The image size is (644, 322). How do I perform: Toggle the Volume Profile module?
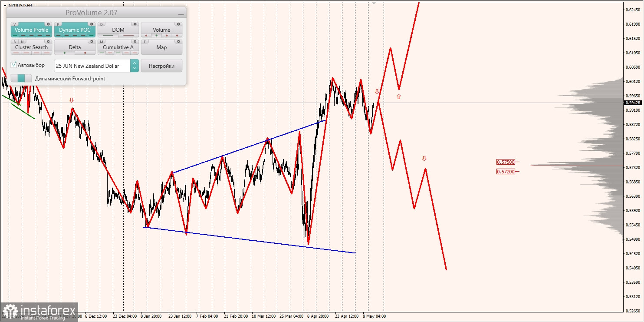click(31, 30)
